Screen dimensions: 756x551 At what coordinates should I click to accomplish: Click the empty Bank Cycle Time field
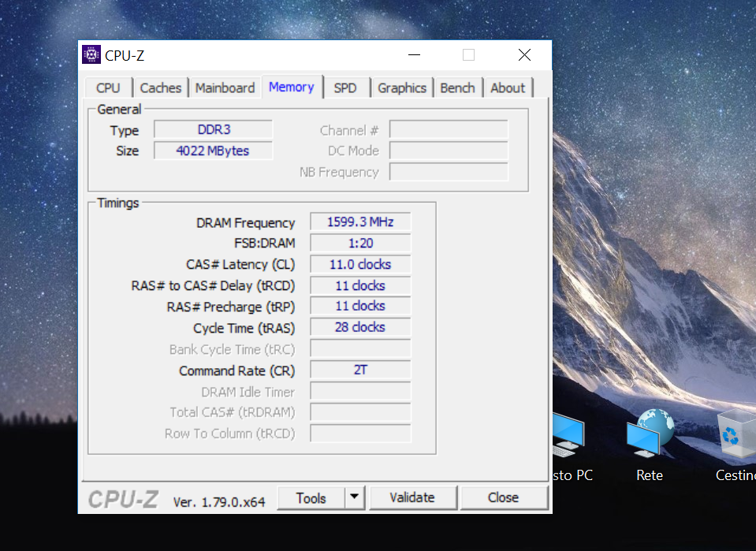360,348
